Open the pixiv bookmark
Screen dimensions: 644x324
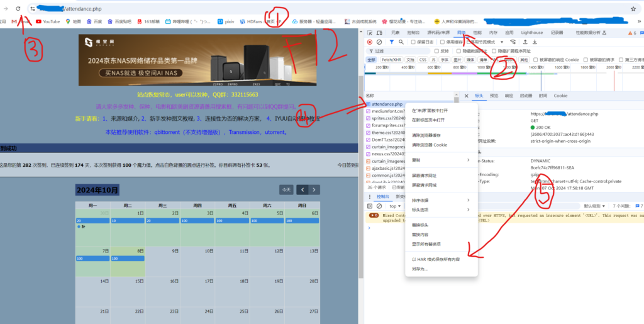226,21
